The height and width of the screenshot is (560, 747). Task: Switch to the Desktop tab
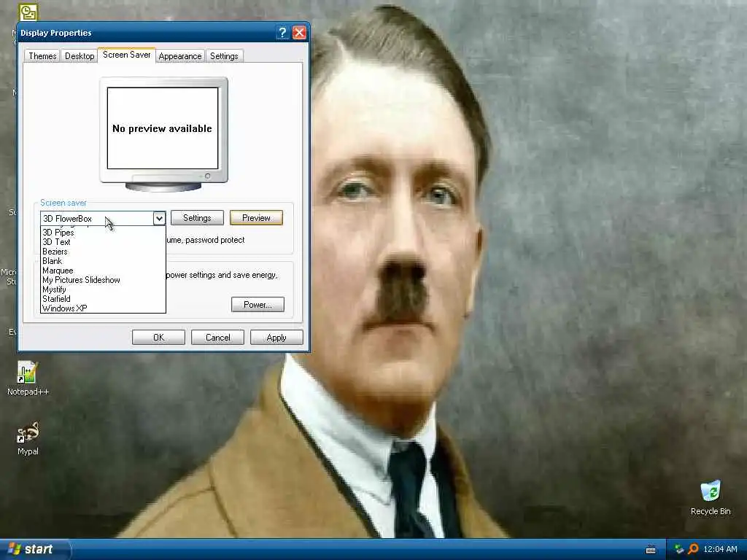[80, 56]
